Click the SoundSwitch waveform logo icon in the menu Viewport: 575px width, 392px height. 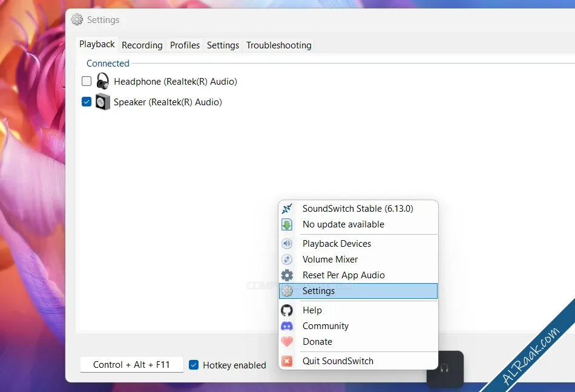(287, 209)
